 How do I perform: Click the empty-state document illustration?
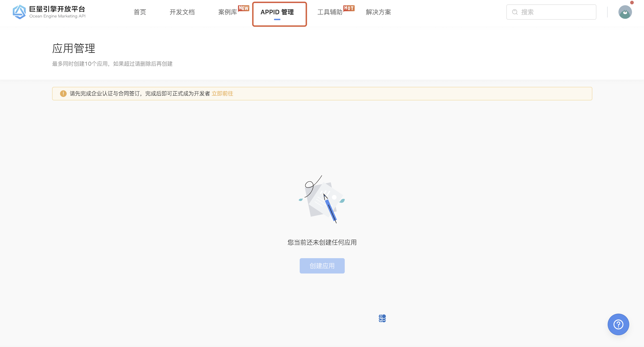(x=322, y=199)
